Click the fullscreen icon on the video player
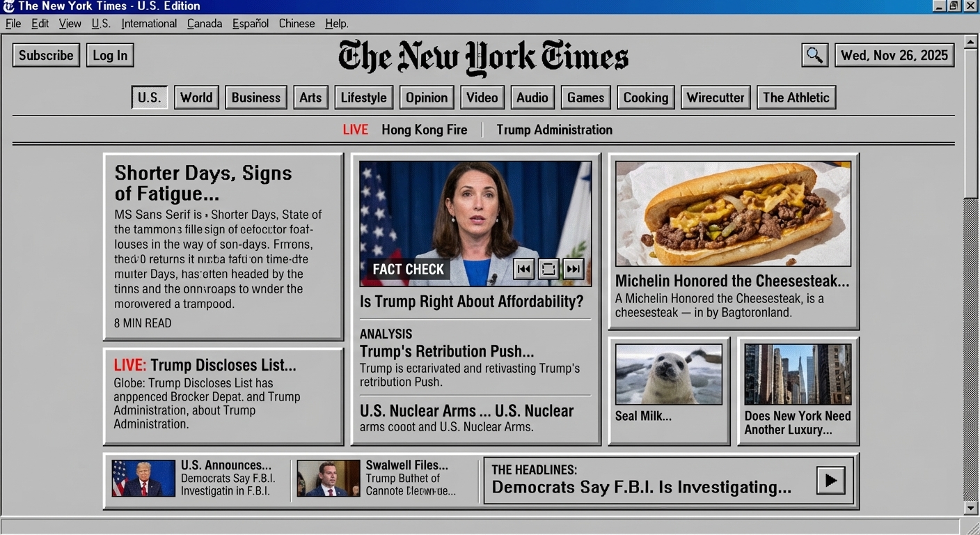Image resolution: width=980 pixels, height=535 pixels. pyautogui.click(x=548, y=268)
